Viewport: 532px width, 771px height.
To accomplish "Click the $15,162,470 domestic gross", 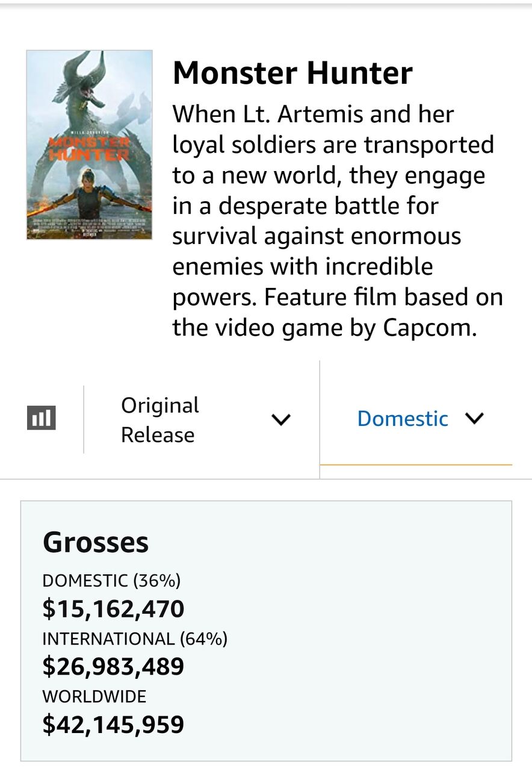I will [113, 609].
